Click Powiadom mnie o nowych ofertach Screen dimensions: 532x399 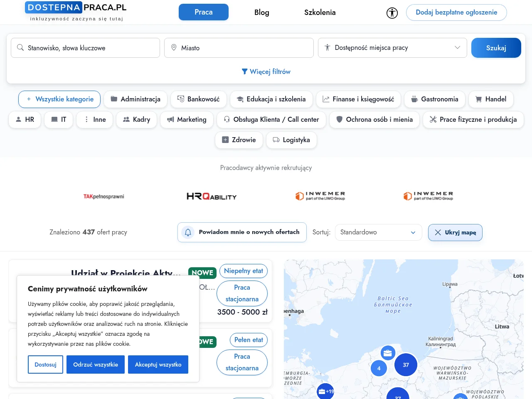tap(242, 232)
